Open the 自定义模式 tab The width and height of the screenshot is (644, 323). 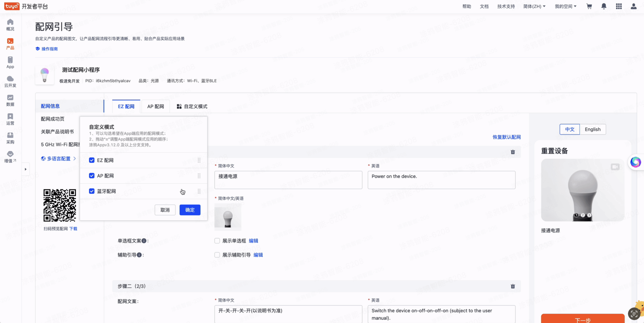pos(192,107)
